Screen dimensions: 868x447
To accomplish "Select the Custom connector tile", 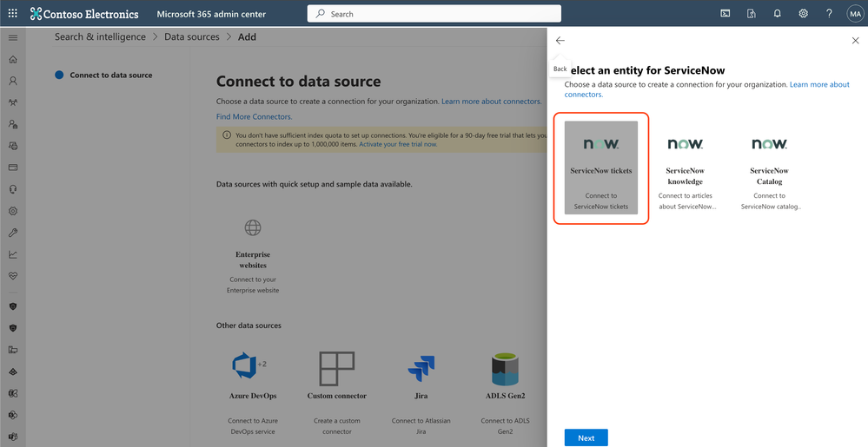I will [337, 393].
